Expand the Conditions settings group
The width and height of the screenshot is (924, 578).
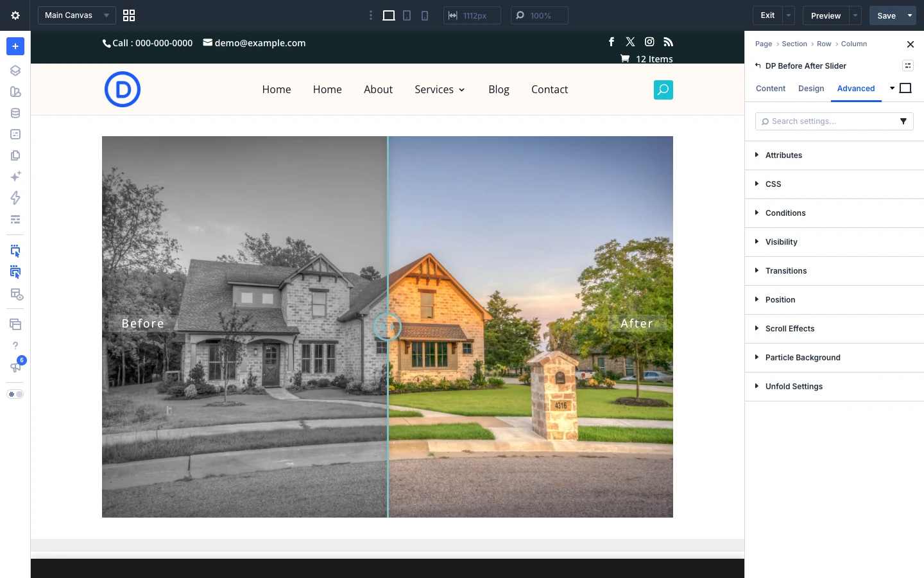pos(834,213)
